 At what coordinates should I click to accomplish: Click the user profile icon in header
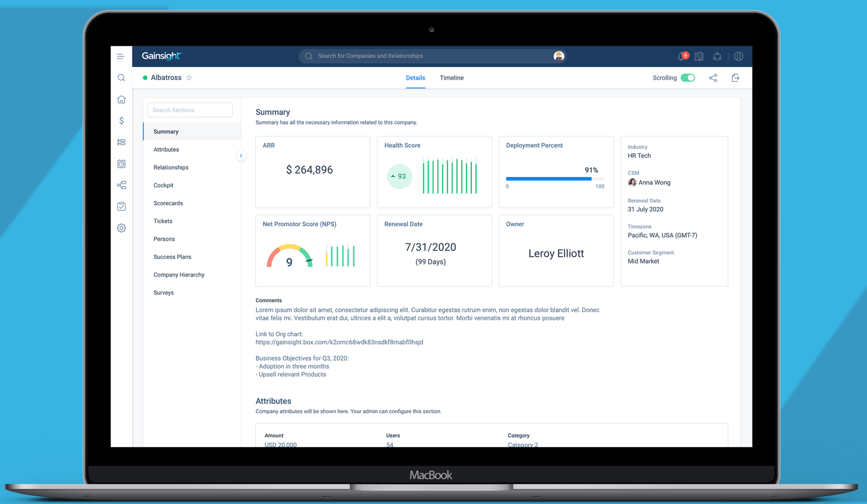(739, 56)
